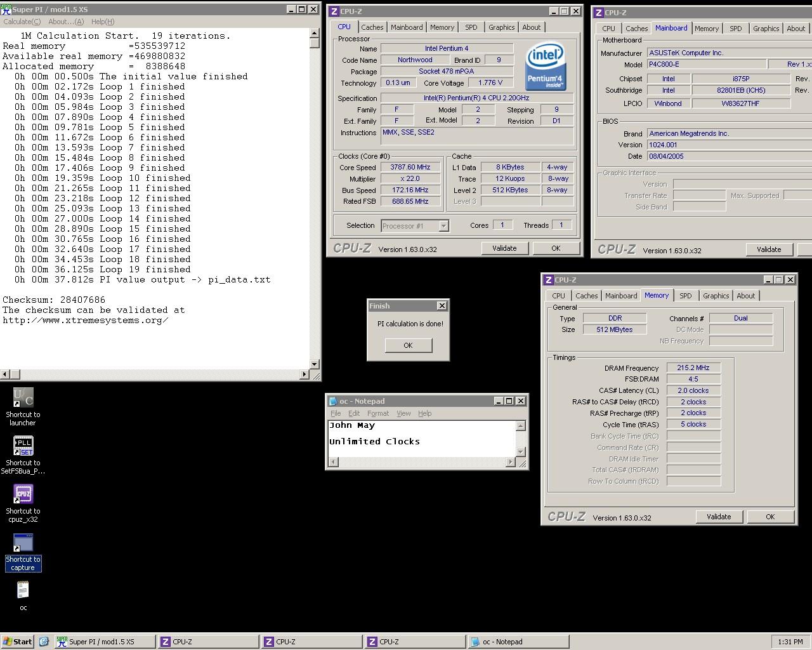Screen dimensions: 812x650
Task: Switch to Memory tab in the CPU tab window
Action: (x=442, y=27)
